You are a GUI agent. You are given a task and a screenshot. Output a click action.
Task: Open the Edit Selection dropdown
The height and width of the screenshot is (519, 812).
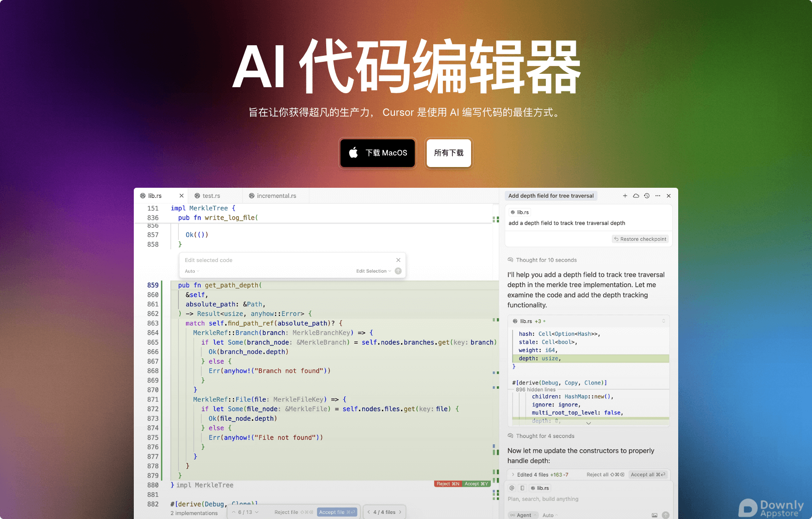tap(373, 271)
